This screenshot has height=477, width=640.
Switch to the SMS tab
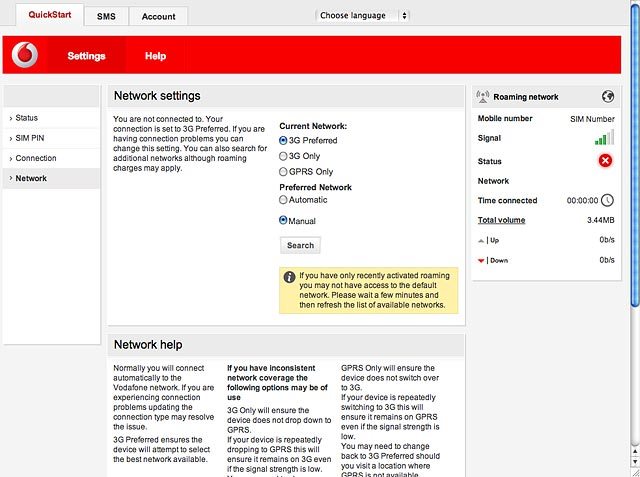pos(106,16)
